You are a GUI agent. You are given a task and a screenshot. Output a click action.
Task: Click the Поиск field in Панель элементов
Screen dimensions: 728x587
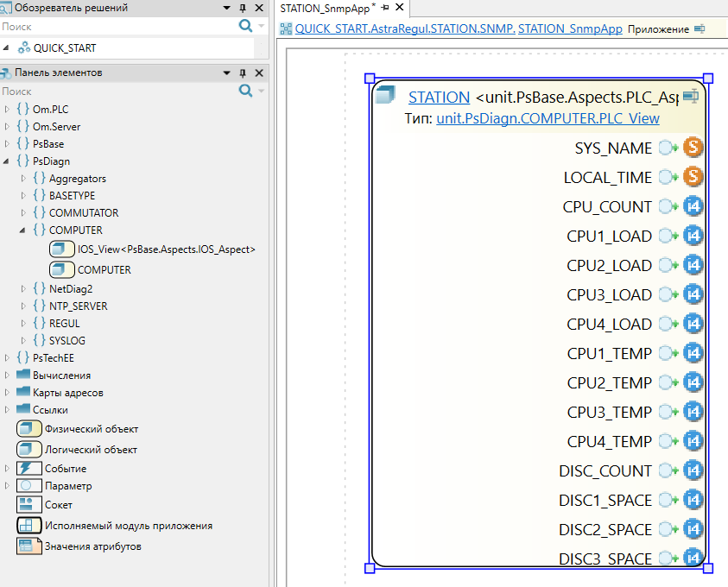[x=117, y=91]
